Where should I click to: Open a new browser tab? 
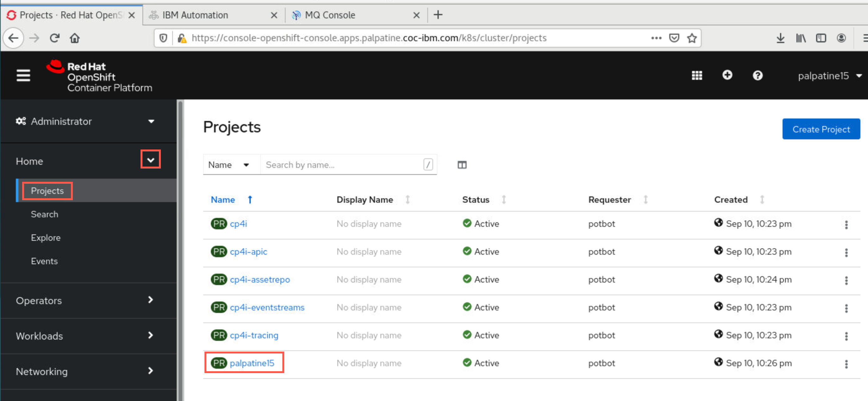[438, 15]
